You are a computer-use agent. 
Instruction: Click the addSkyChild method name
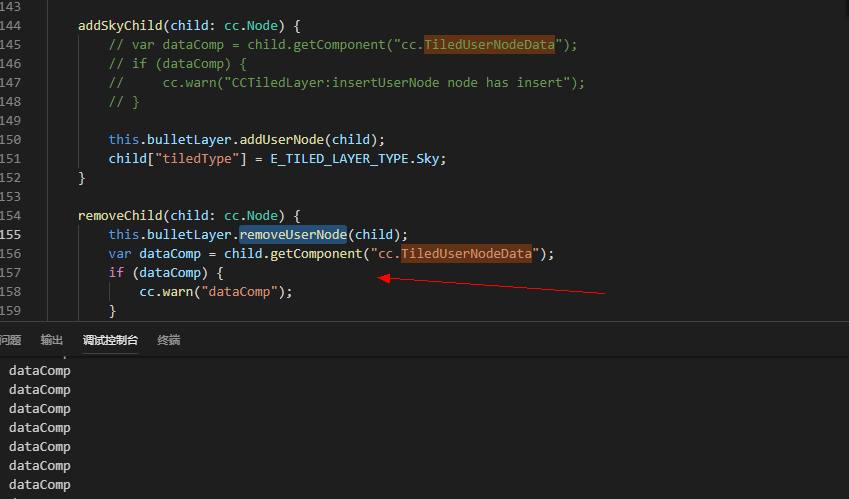[x=120, y=25]
